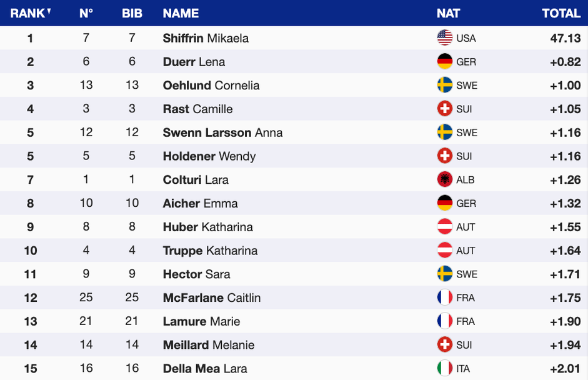Click the TOTAL column header
588x380 pixels.
click(x=561, y=13)
